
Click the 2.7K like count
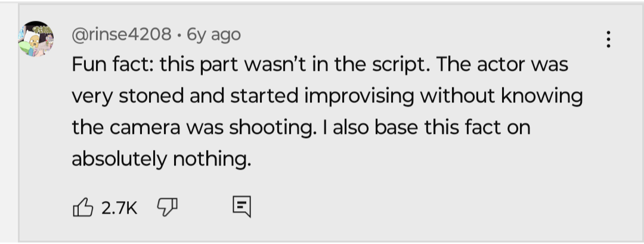pyautogui.click(x=119, y=208)
